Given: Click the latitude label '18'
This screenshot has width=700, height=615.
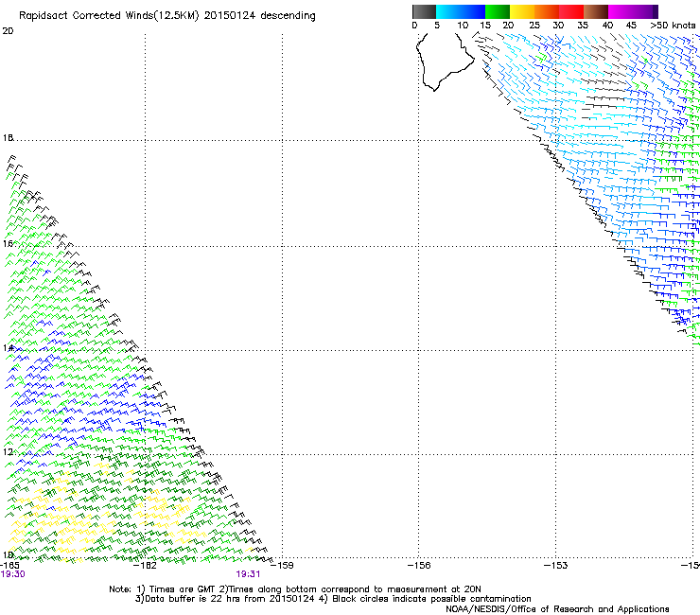Looking at the screenshot, I should pos(8,137).
